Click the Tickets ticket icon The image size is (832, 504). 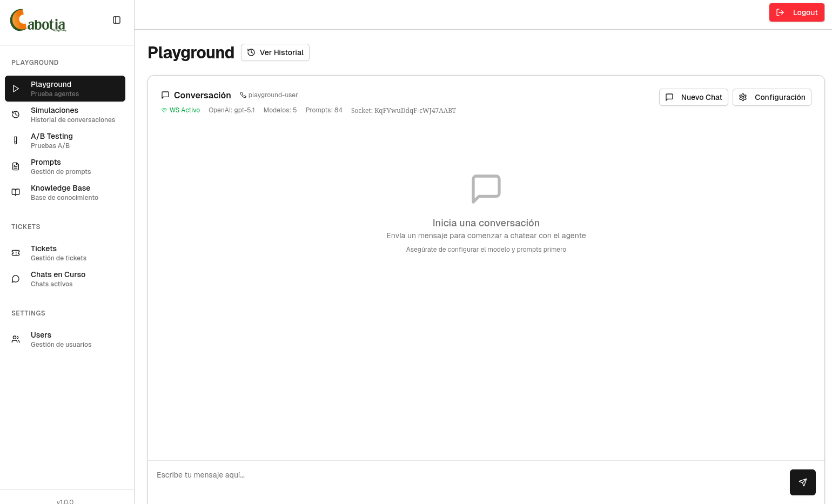tap(16, 253)
